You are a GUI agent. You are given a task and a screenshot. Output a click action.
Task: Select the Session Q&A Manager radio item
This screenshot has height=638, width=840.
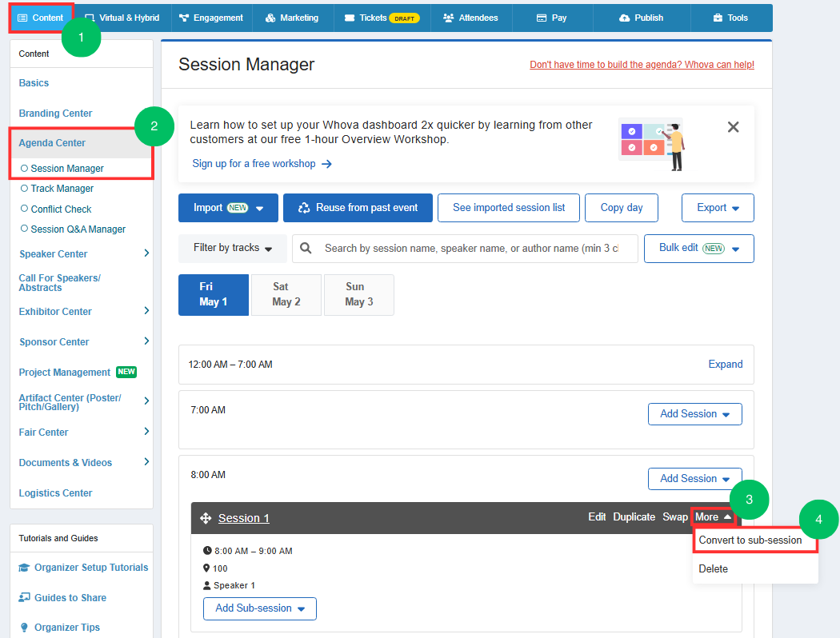[x=73, y=229]
